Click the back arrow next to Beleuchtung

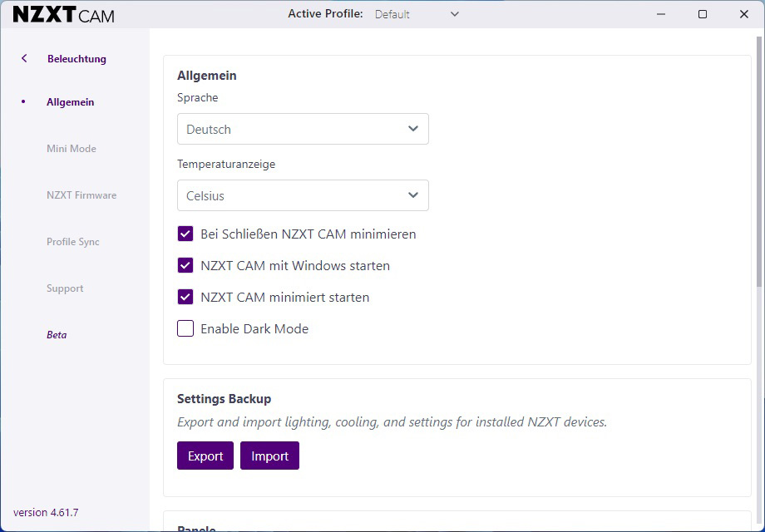coord(24,58)
